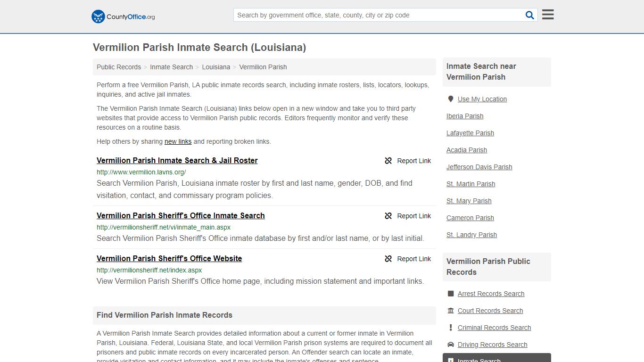Go to Louisiana breadcrumb
The image size is (644, 362).
[x=216, y=67]
